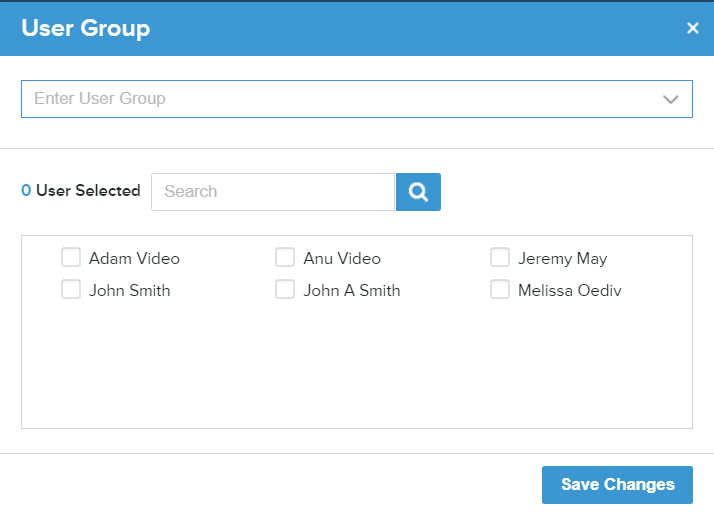Mark the Melissa Oediv checkbox
This screenshot has width=714, height=516.
(500, 290)
